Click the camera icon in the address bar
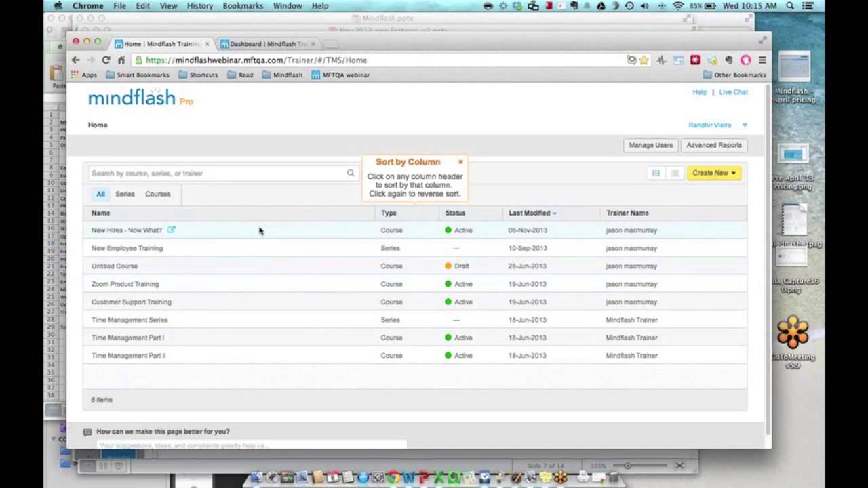Screen dimensions: 868x488 [631, 60]
